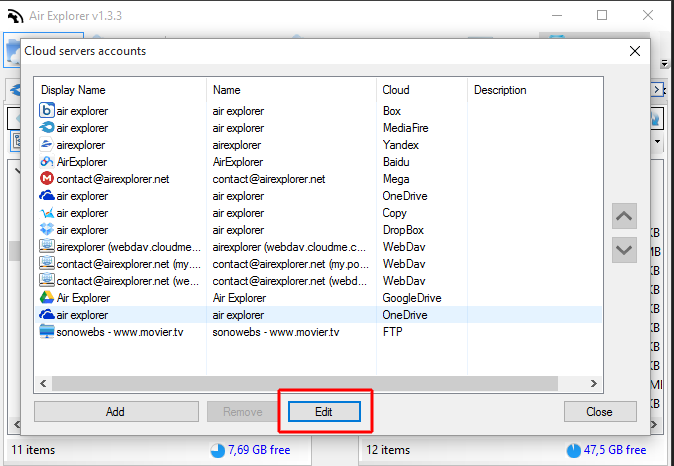Click '11 items' status text

(x=33, y=450)
